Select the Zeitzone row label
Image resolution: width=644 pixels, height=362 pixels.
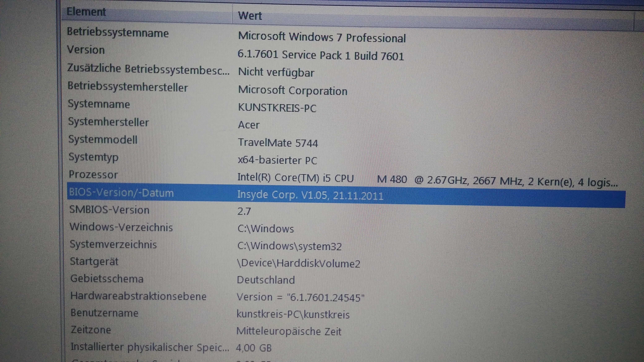click(x=91, y=330)
